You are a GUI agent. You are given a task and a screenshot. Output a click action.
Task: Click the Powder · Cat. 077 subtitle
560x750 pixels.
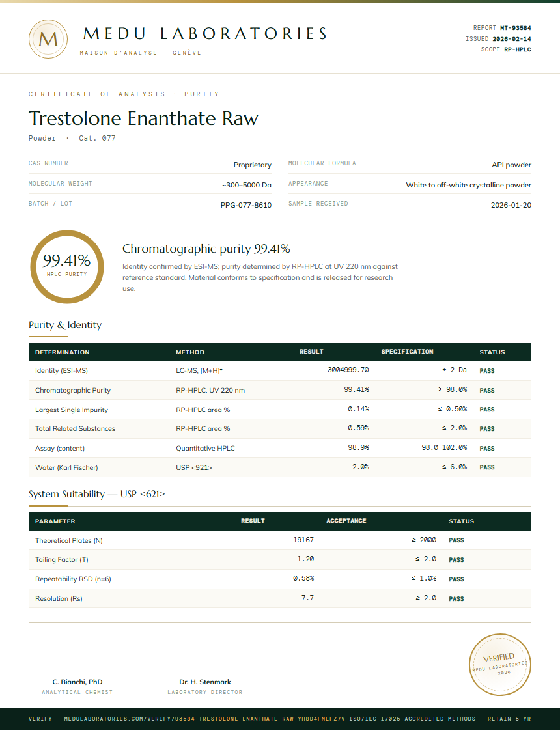72,138
